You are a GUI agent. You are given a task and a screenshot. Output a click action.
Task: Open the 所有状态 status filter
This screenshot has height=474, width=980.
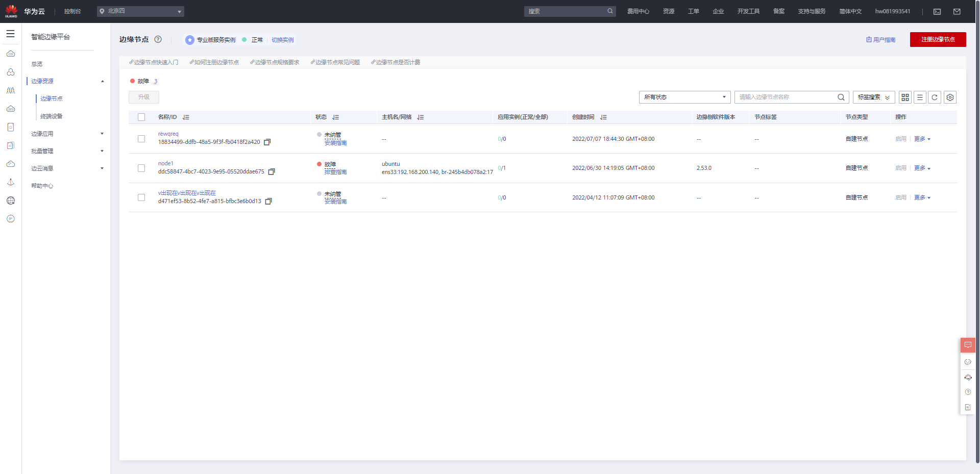684,97
